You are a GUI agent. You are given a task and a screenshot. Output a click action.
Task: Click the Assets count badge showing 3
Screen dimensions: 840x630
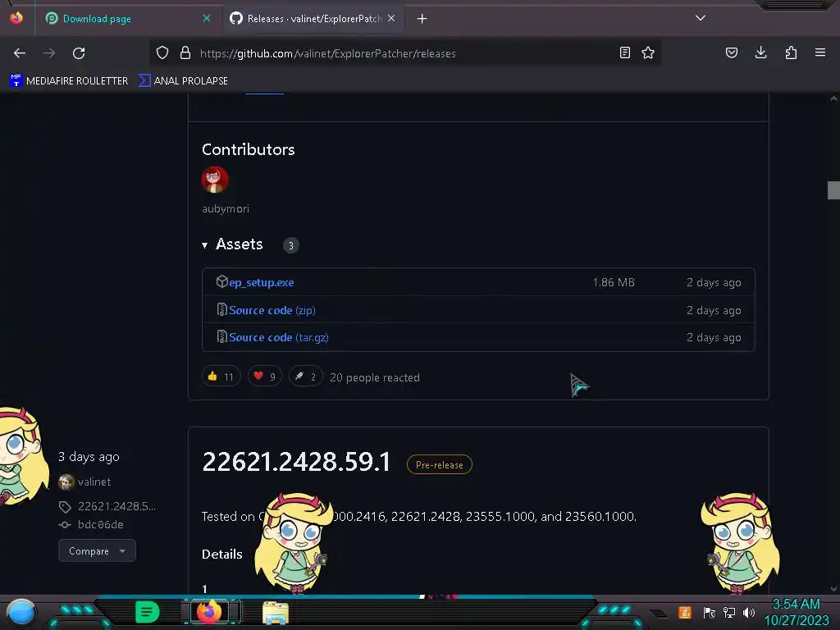(x=291, y=245)
